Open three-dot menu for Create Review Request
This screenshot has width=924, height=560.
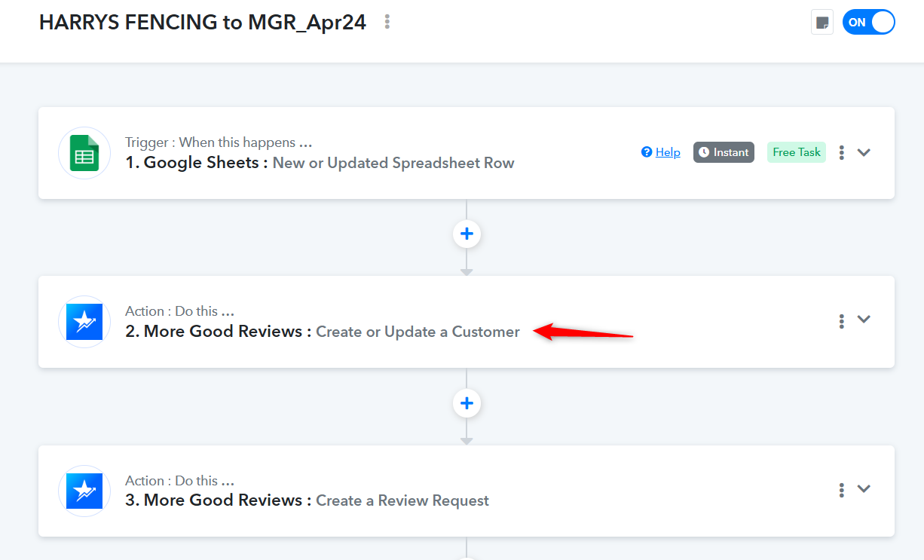click(841, 491)
